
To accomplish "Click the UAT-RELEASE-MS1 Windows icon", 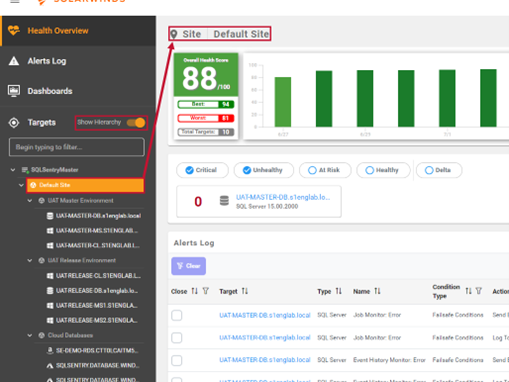I will 50,306.
